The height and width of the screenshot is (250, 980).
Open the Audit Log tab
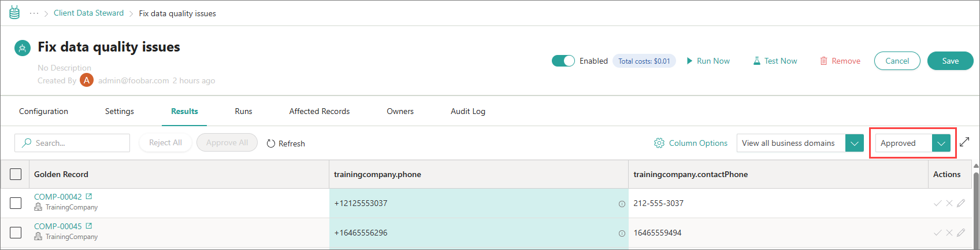pyautogui.click(x=467, y=111)
